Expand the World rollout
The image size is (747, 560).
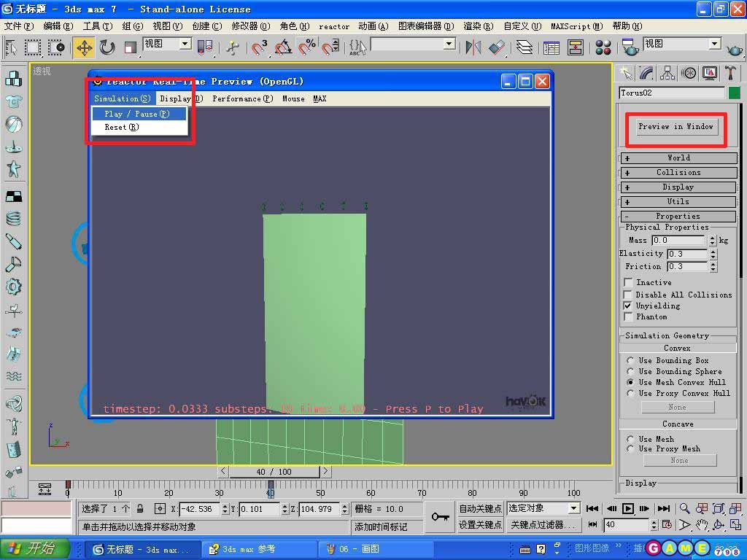pos(679,158)
